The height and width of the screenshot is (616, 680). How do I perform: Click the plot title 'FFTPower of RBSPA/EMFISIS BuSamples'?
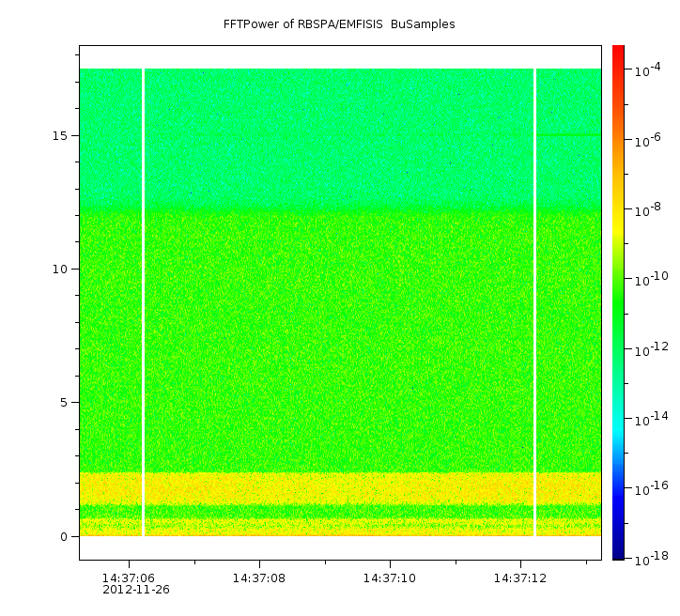click(339, 24)
